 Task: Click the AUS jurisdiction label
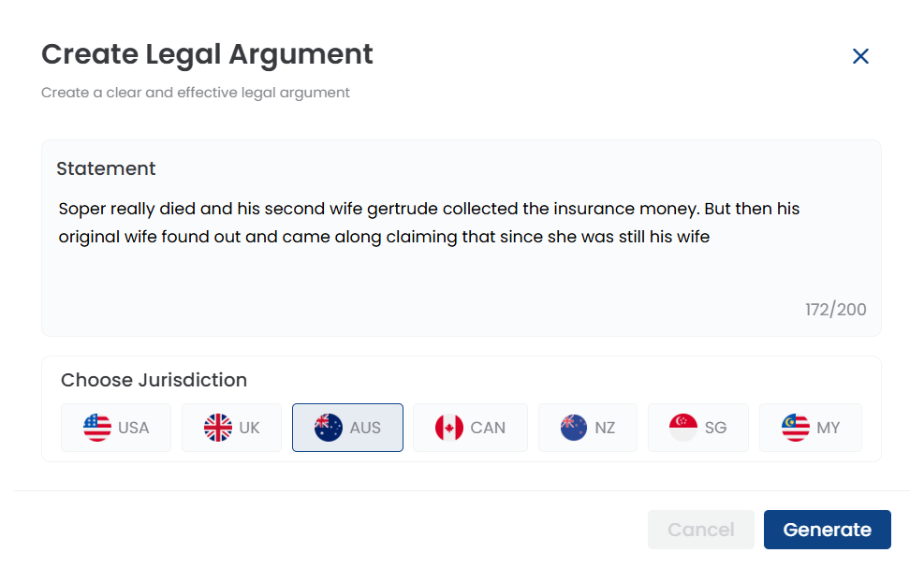coord(365,428)
